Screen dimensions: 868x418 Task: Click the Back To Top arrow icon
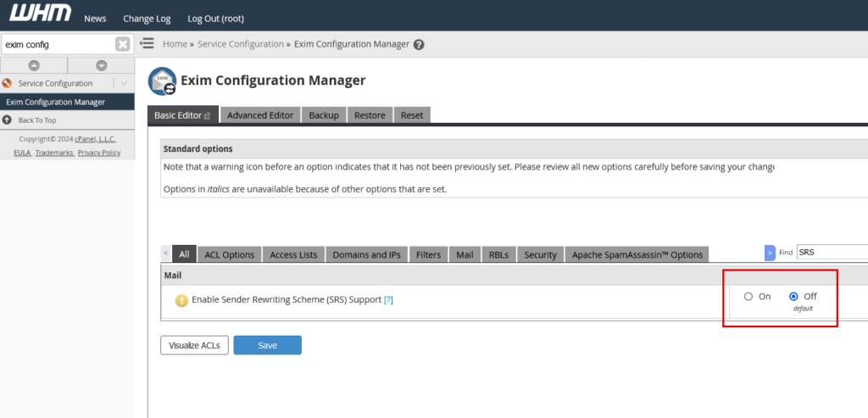[x=8, y=120]
